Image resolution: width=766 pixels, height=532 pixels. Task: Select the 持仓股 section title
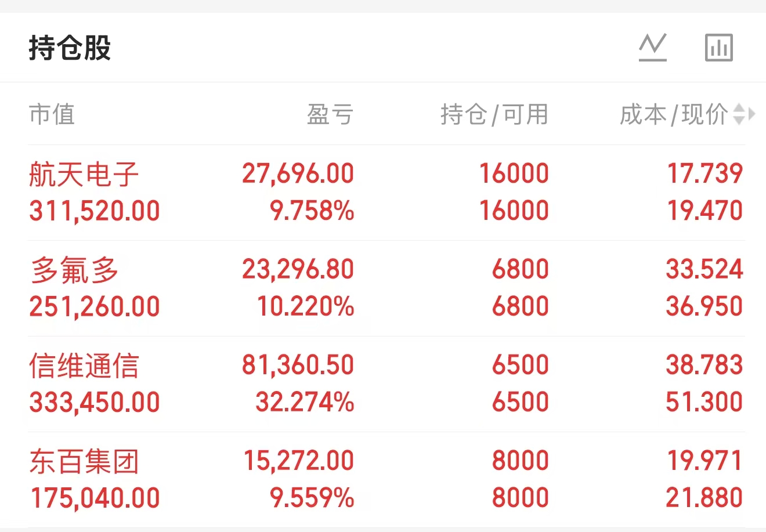coord(70,48)
